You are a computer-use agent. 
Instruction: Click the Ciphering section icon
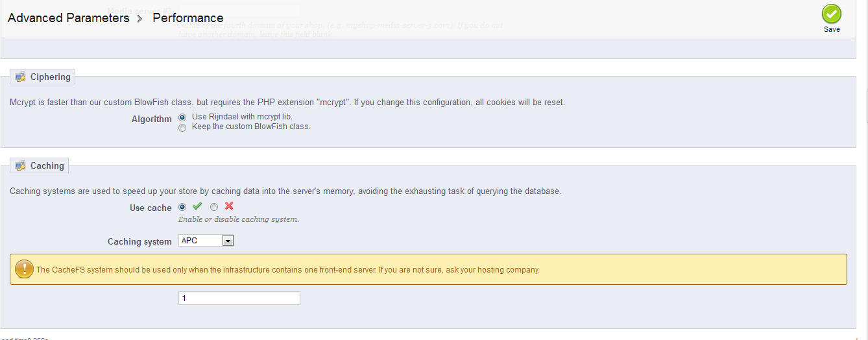tap(20, 77)
